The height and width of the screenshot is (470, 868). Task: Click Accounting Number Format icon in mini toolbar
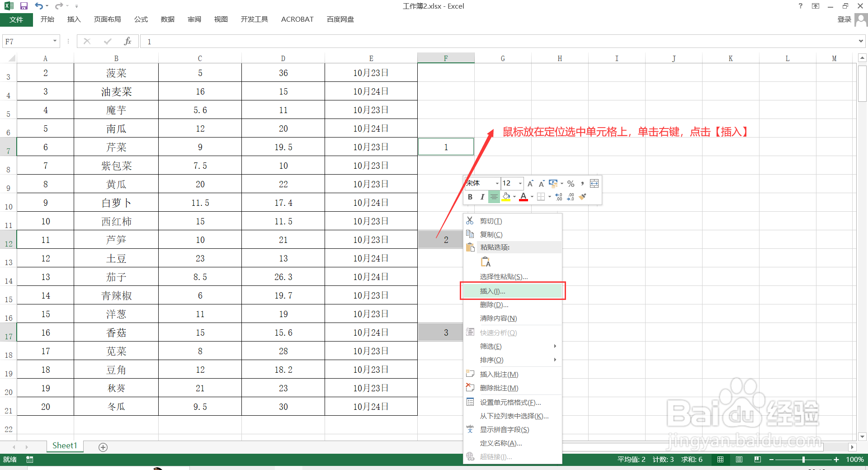pos(553,183)
